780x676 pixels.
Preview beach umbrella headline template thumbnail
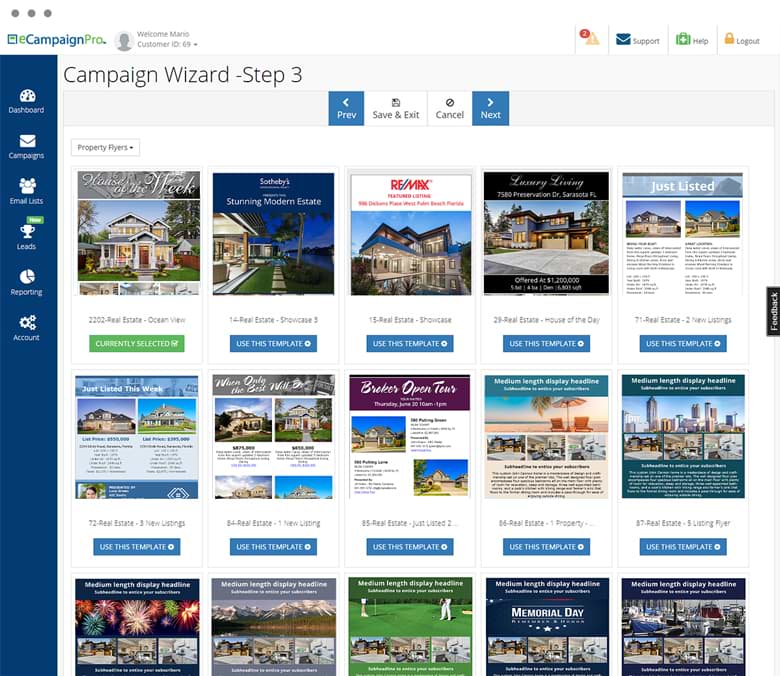546,437
